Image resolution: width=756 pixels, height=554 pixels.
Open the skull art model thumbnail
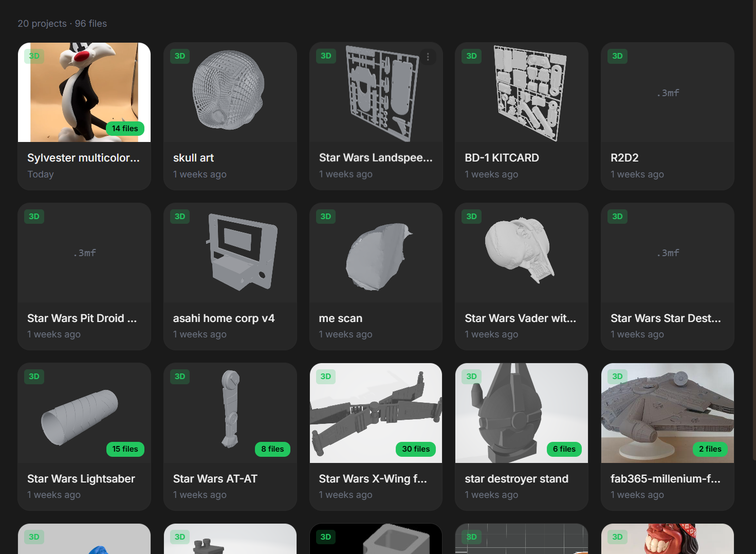click(x=230, y=92)
